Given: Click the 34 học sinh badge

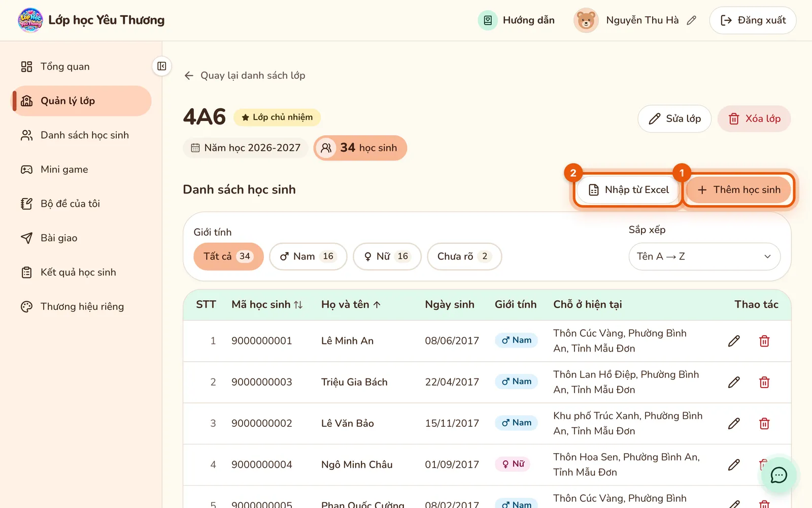Looking at the screenshot, I should 360,148.
